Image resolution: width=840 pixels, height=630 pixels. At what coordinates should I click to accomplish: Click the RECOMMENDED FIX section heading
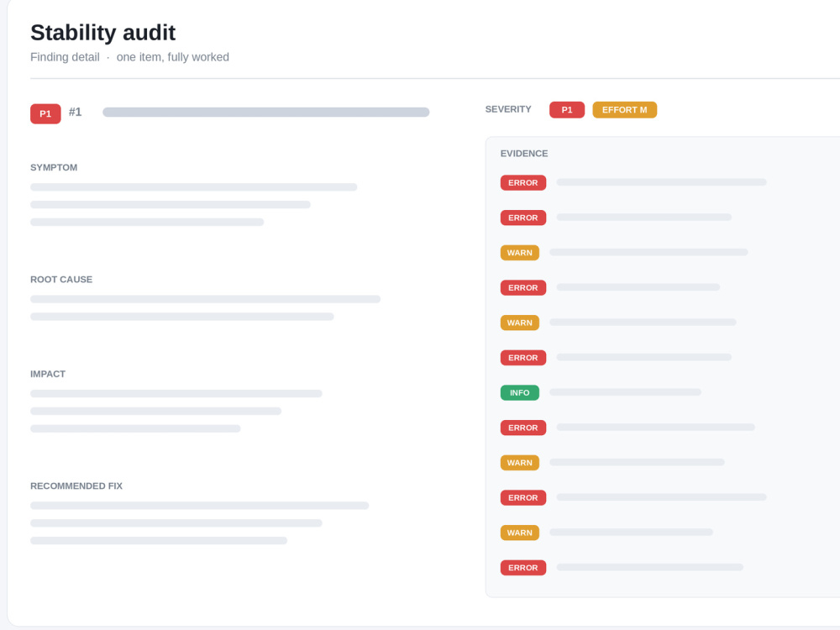coord(76,486)
